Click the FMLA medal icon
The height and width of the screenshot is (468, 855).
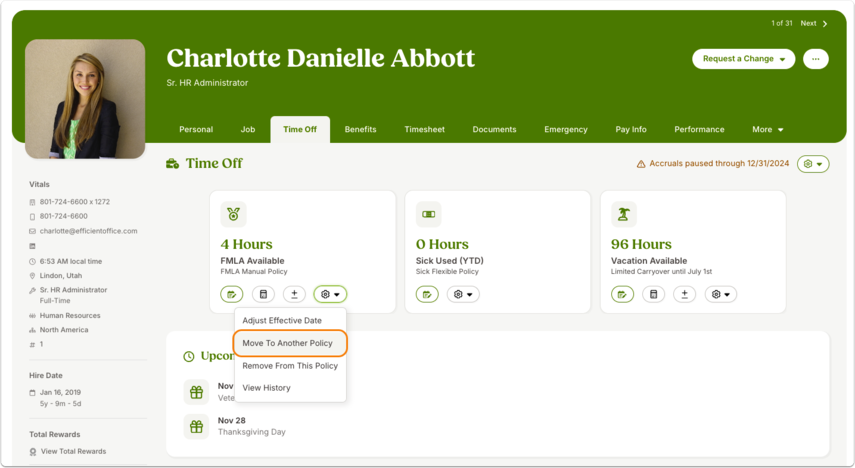tap(233, 214)
